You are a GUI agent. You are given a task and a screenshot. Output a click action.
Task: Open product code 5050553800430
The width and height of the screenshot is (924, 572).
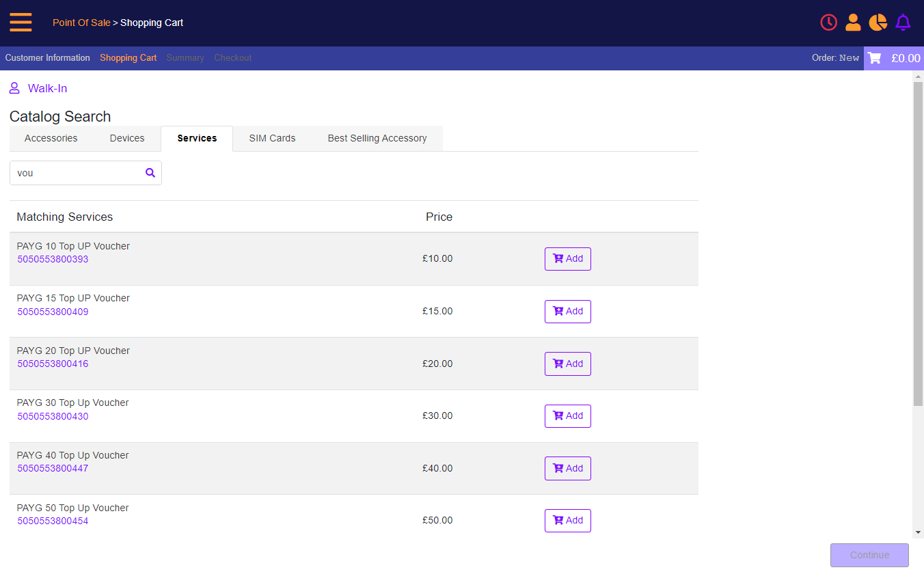click(x=53, y=416)
